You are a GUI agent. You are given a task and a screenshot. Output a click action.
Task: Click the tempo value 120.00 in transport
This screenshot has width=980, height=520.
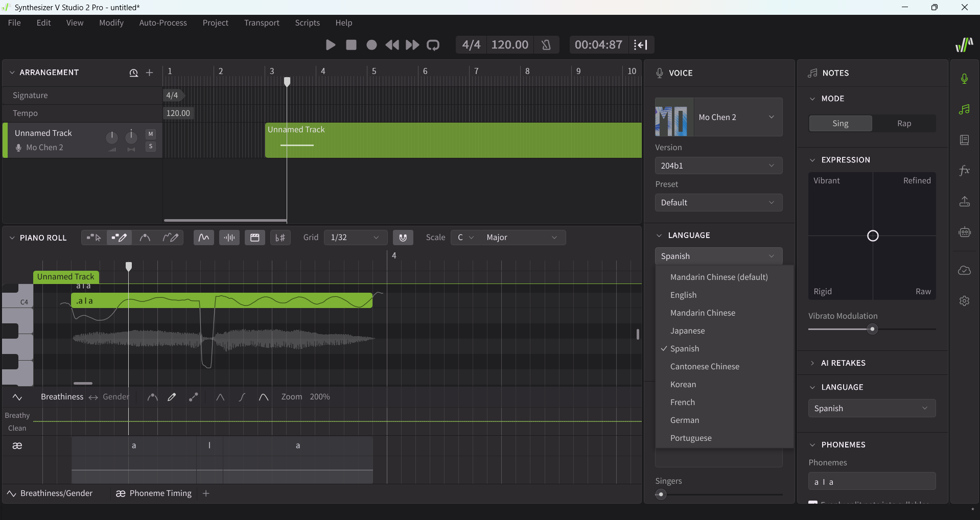click(x=509, y=45)
